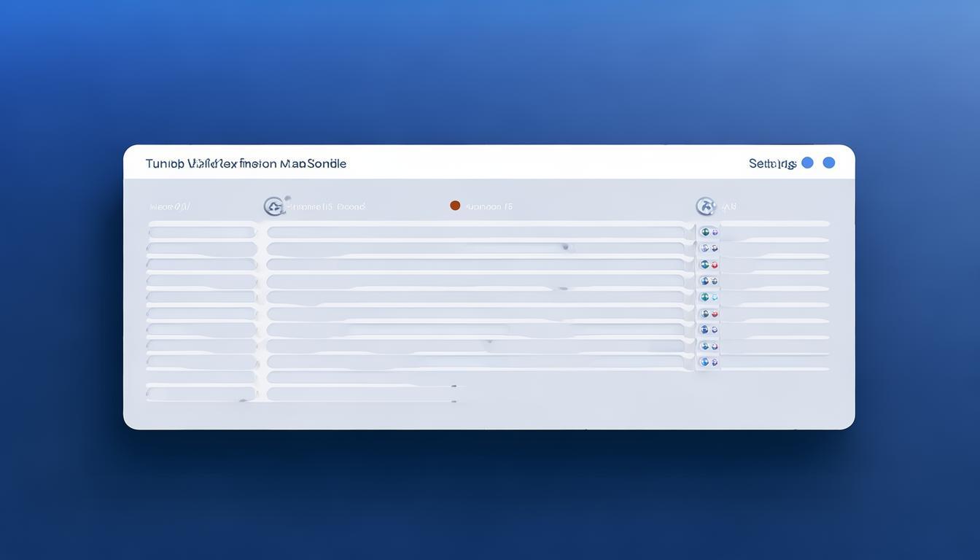Click the first row's right column cell
Screen dimensions: 980x560
[774, 233]
